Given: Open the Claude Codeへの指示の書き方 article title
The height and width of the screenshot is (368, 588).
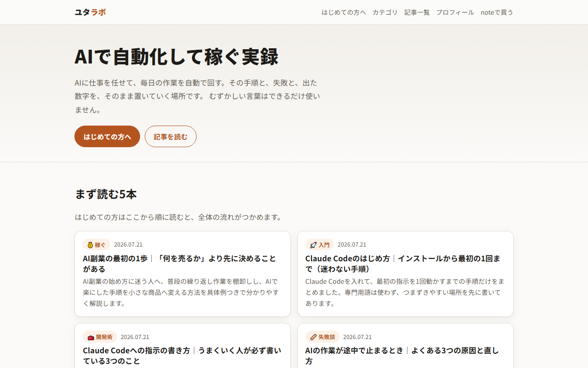Looking at the screenshot, I should coord(182,356).
